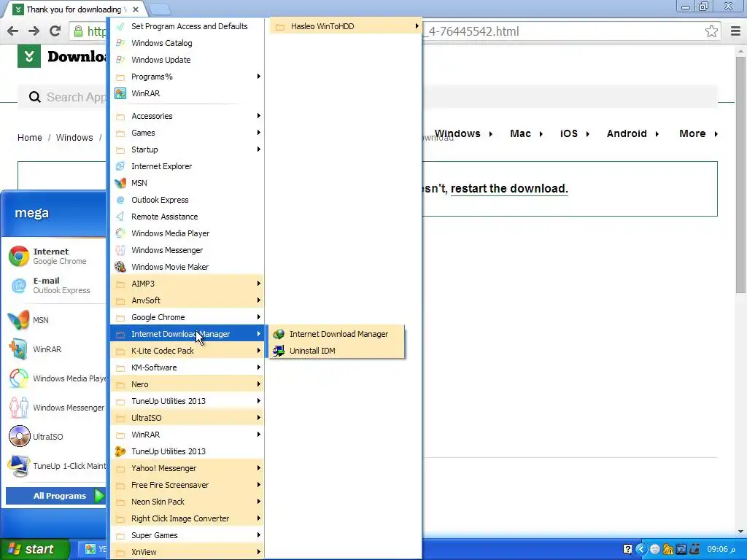Open WinRAR from All Programs list top
The image size is (747, 560).
(x=187, y=93)
